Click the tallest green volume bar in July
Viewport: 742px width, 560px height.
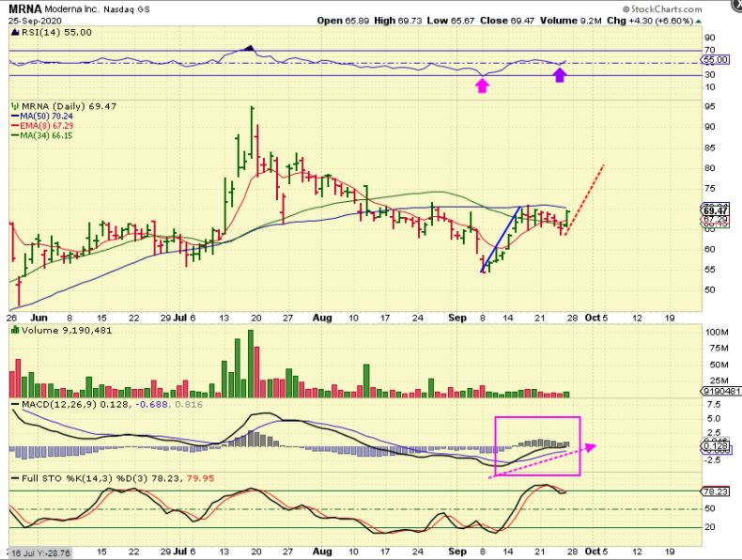pyautogui.click(x=251, y=364)
